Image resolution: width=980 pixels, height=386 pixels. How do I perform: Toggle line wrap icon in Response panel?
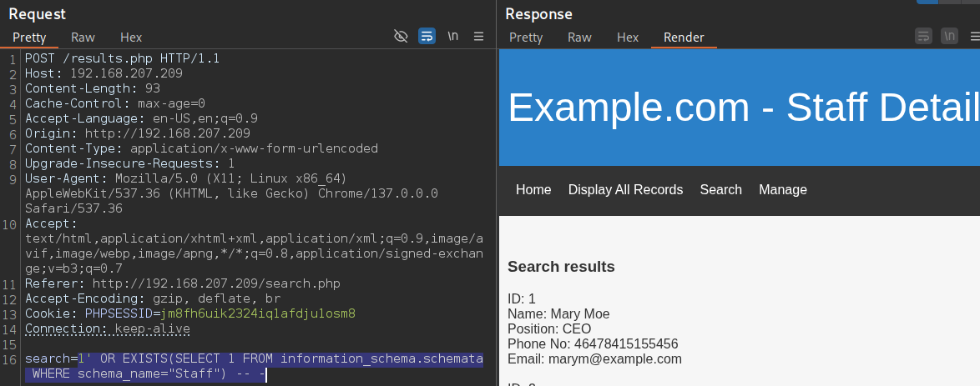pos(924,36)
